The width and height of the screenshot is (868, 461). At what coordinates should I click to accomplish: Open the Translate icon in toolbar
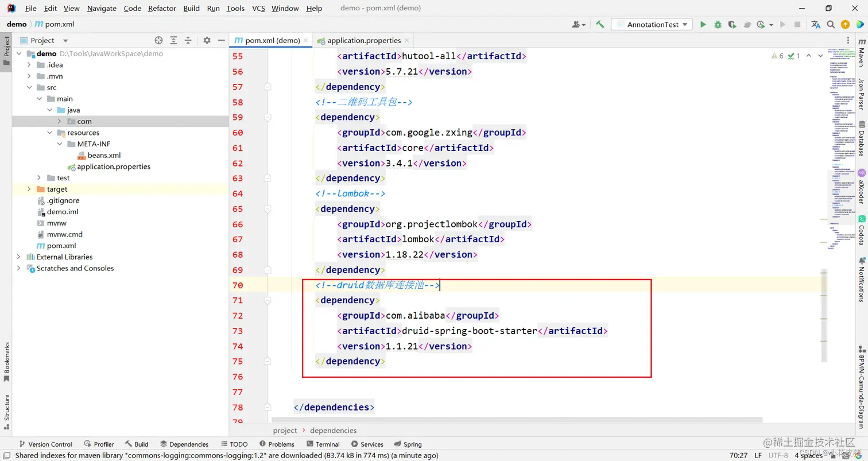[816, 25]
